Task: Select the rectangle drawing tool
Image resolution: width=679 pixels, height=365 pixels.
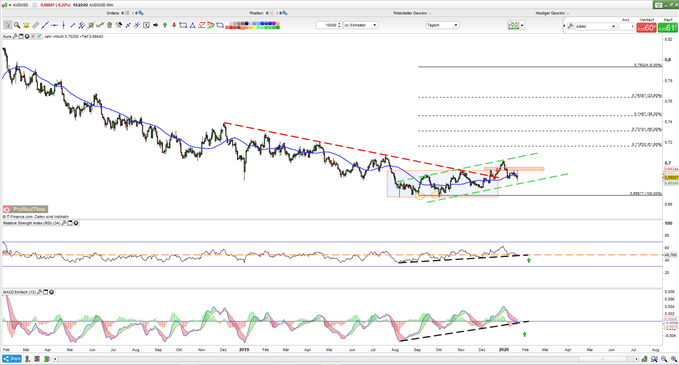Action: click(x=183, y=25)
